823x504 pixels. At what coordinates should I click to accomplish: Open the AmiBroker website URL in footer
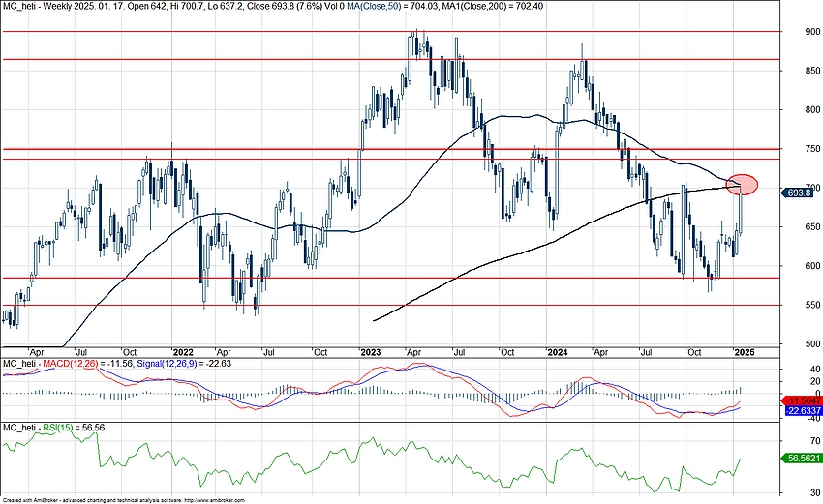pos(213,500)
